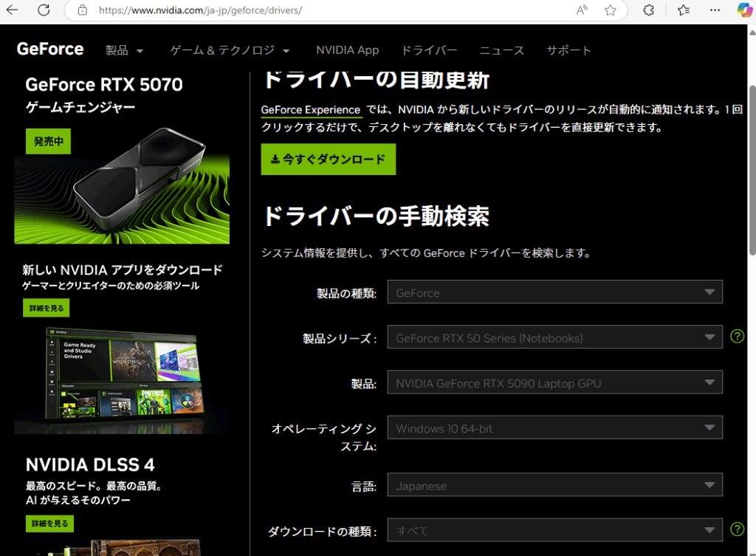Click the browser back arrow
This screenshot has width=756, height=556.
click(12, 10)
